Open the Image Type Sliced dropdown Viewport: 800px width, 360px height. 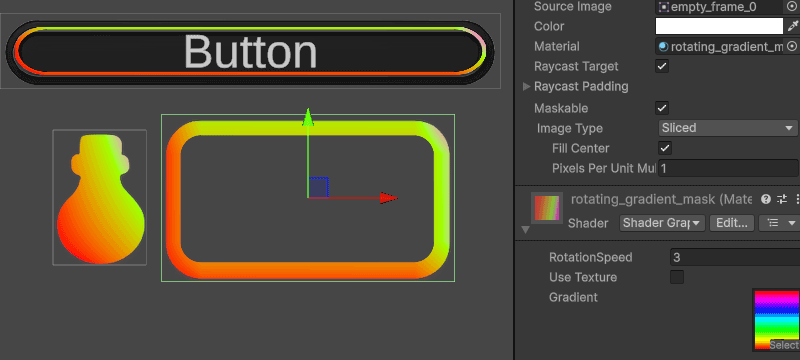[728, 128]
